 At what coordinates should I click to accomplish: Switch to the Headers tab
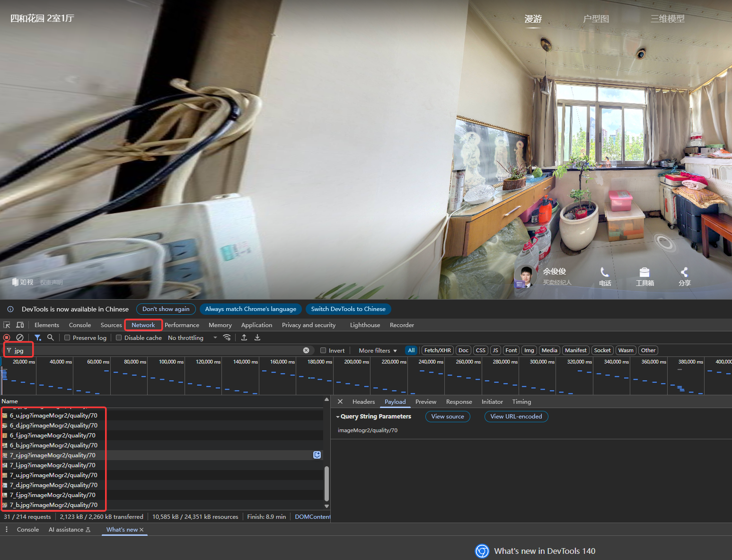coord(363,401)
